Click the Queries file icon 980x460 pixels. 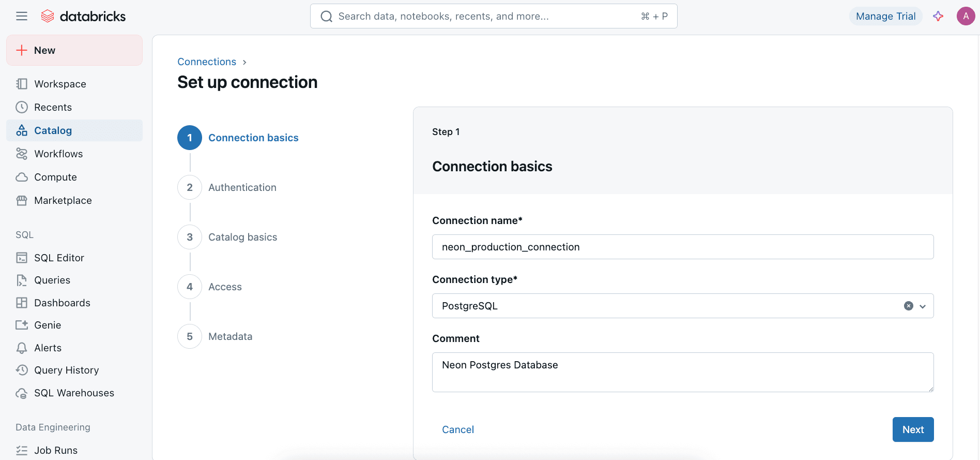pyautogui.click(x=22, y=280)
